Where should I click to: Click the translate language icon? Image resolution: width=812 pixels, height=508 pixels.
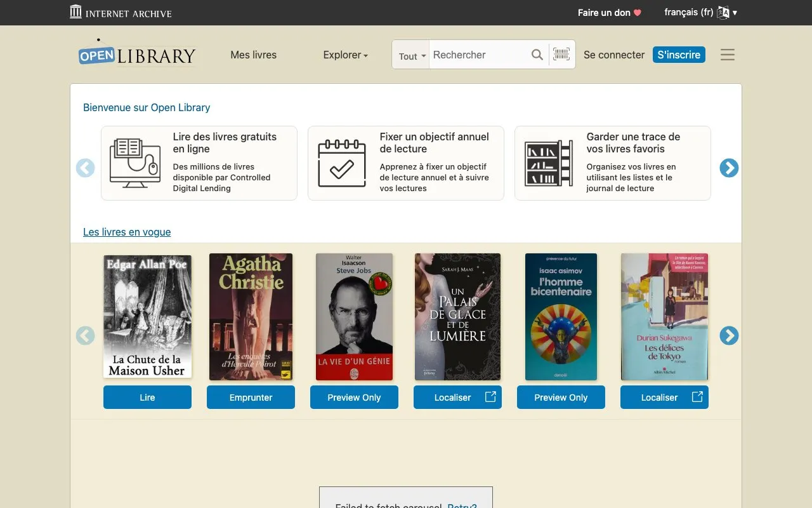pos(723,13)
